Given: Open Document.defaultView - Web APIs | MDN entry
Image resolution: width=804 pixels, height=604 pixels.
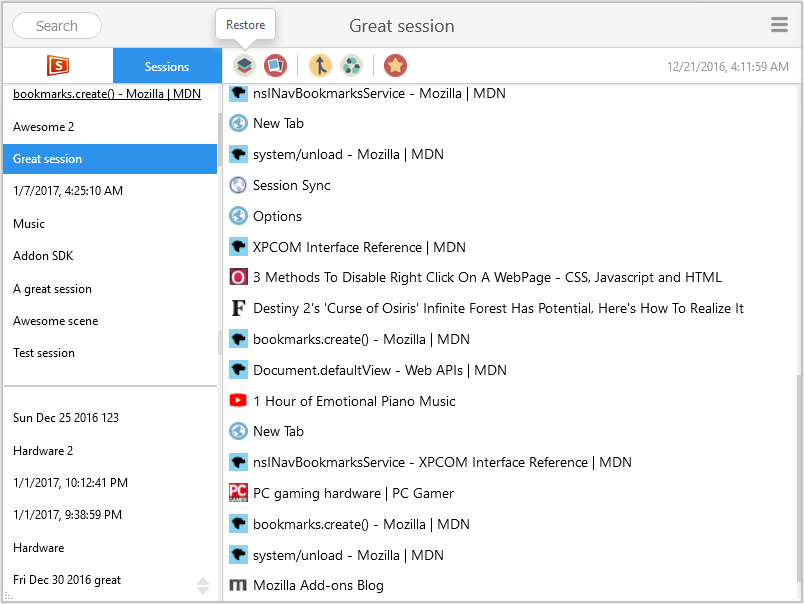Looking at the screenshot, I should point(379,370).
